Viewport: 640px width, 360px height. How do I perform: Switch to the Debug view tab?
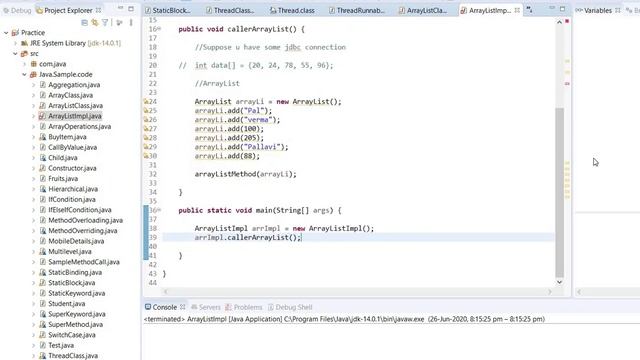[x=17, y=10]
